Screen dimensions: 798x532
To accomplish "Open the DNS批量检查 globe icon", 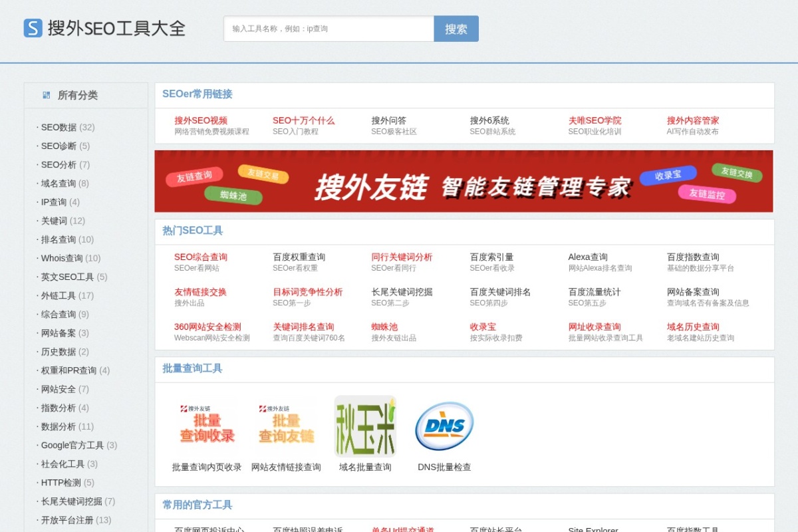I will [444, 426].
